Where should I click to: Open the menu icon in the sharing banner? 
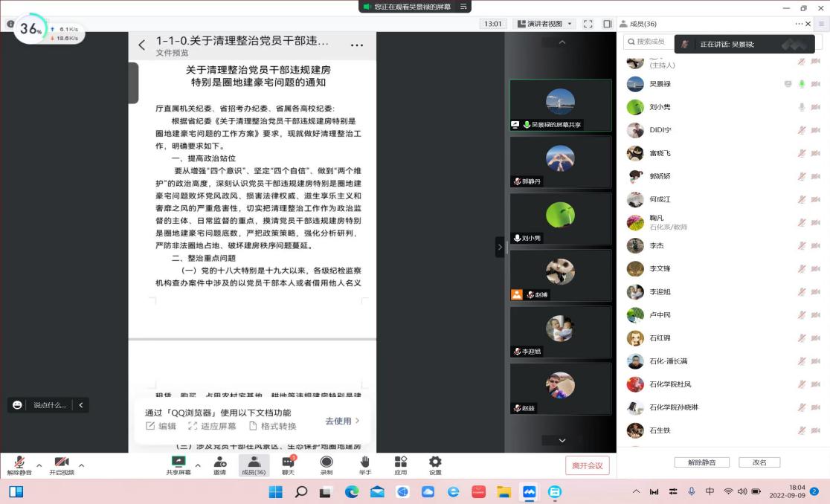(463, 7)
